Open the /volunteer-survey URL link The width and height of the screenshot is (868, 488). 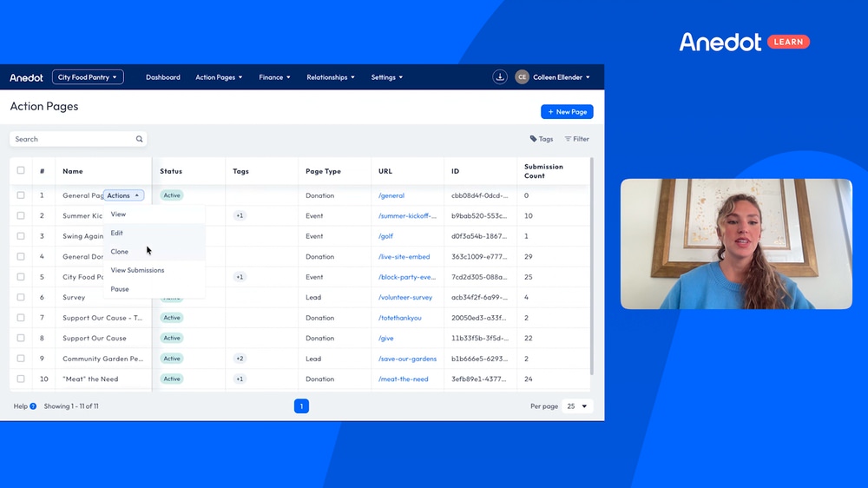point(405,297)
